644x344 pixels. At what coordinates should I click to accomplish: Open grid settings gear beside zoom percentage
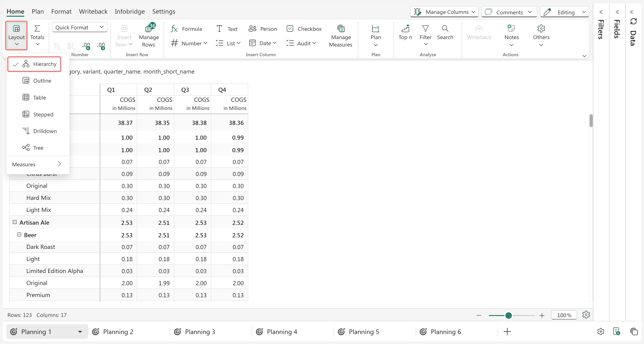(x=586, y=315)
